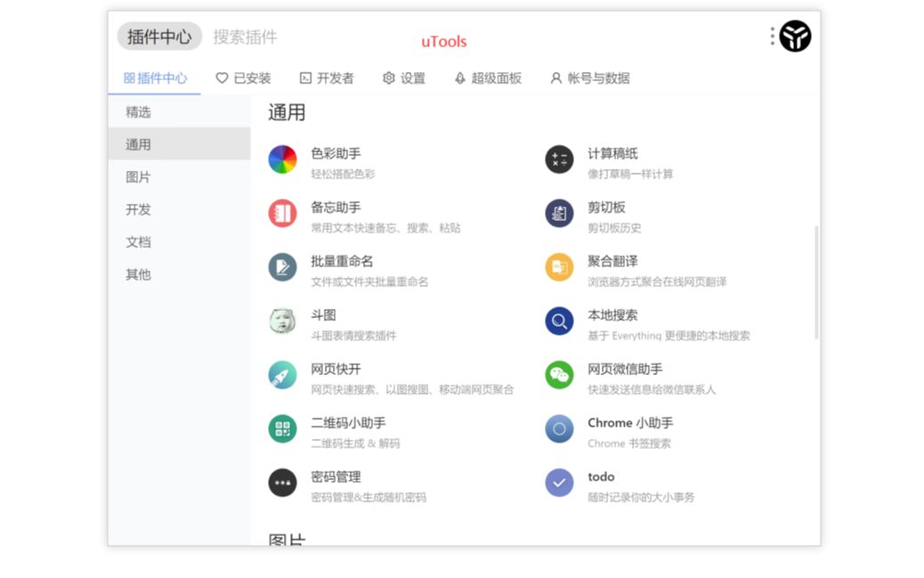Open the todo checkmark plugin icon
The height and width of the screenshot is (578, 924).
click(558, 484)
